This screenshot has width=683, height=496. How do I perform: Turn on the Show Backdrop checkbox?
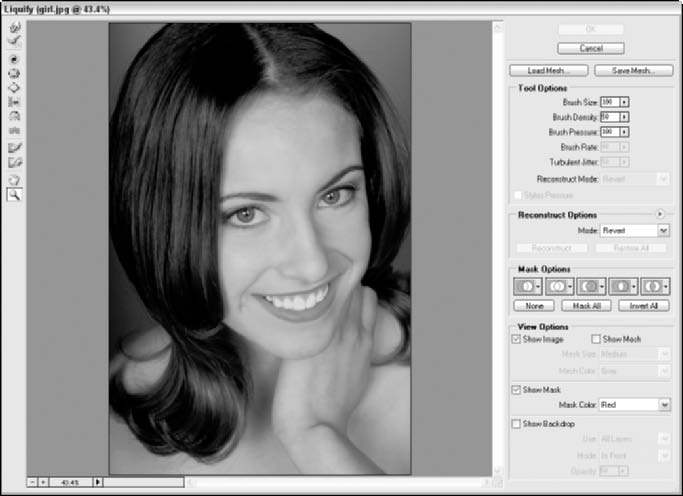(x=516, y=424)
